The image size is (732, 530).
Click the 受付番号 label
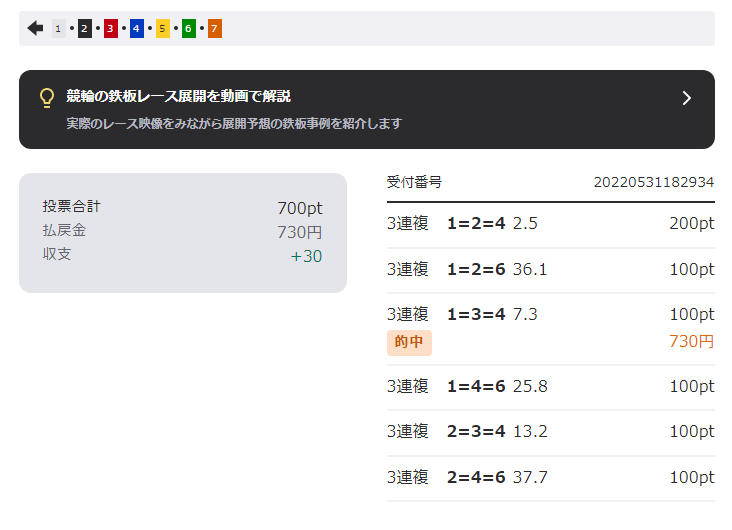[x=414, y=182]
